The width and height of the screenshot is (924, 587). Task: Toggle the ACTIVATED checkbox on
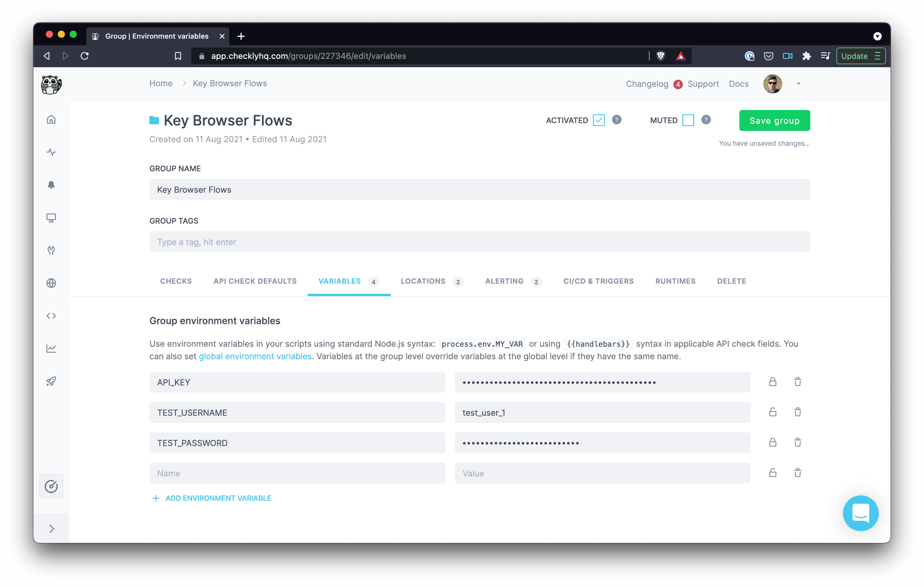599,120
